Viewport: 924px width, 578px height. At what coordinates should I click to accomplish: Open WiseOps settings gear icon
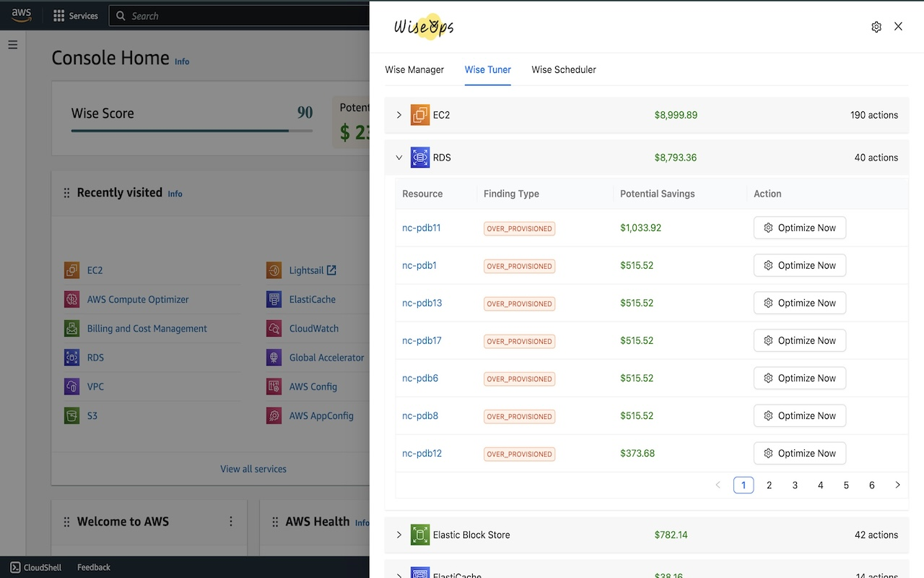click(x=876, y=27)
